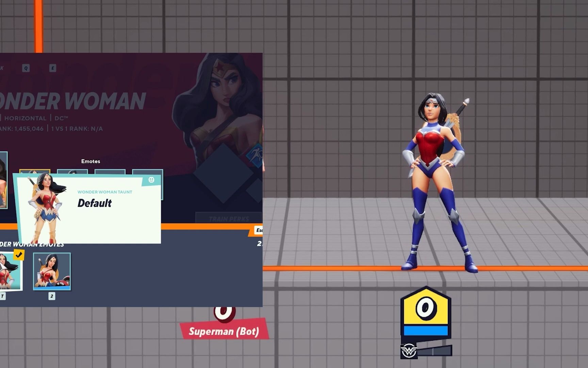The height and width of the screenshot is (368, 588).
Task: Click the yellow checkmark on the equipped emote
Action: pyautogui.click(x=19, y=255)
